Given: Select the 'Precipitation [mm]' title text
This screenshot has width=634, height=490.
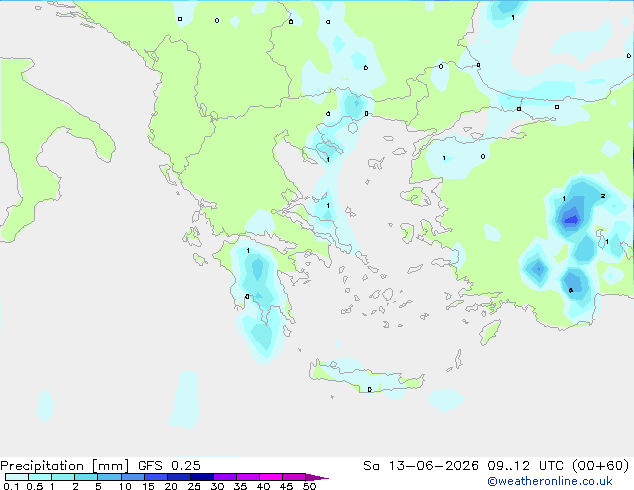Looking at the screenshot, I should point(65,466).
